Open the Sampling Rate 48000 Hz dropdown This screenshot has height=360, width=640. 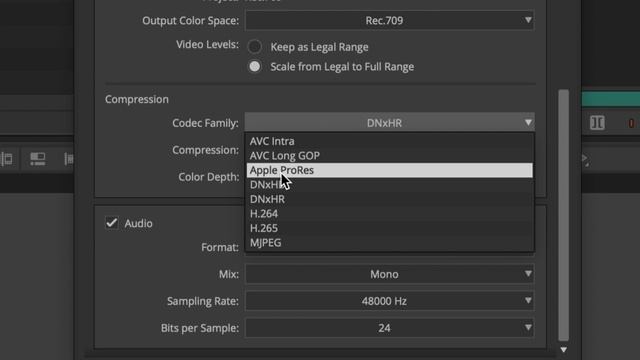tap(389, 301)
